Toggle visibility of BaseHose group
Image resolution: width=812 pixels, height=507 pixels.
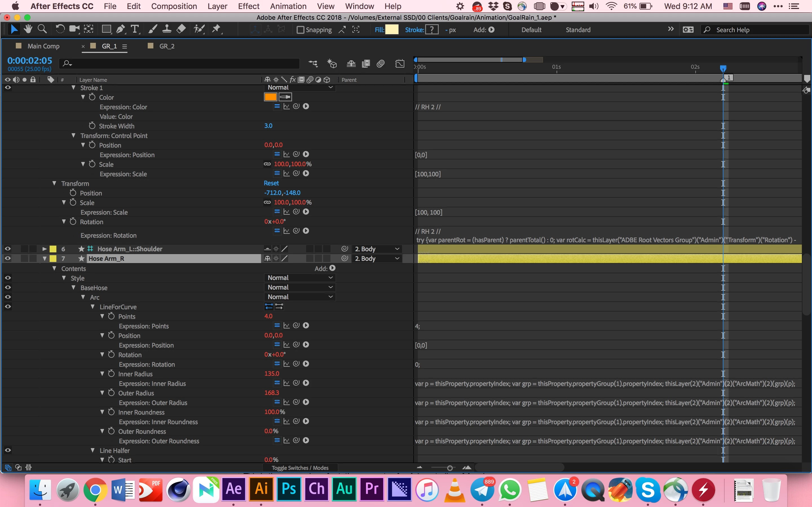pos(8,287)
